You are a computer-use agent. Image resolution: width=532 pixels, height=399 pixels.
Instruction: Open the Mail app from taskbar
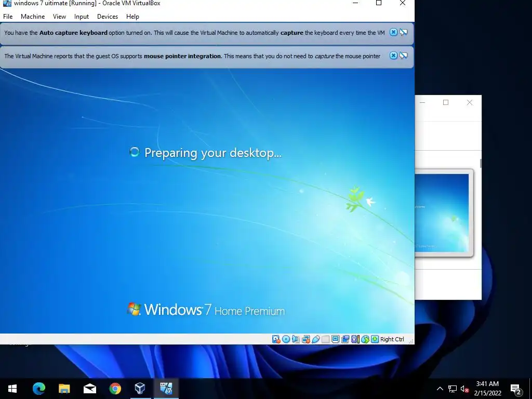(89, 389)
